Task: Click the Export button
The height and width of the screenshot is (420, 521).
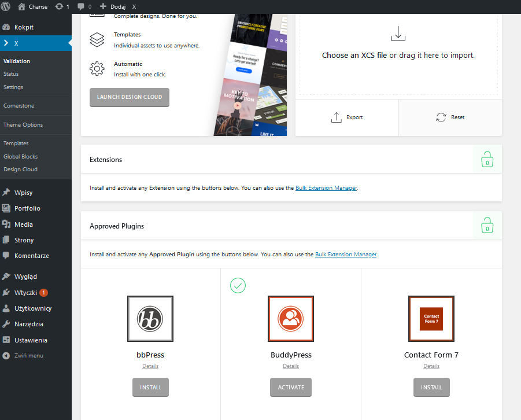Action: (x=347, y=117)
